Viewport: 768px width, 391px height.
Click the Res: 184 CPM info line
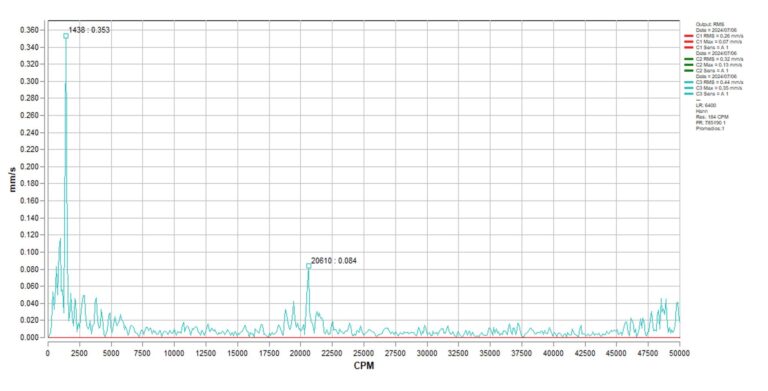click(712, 117)
